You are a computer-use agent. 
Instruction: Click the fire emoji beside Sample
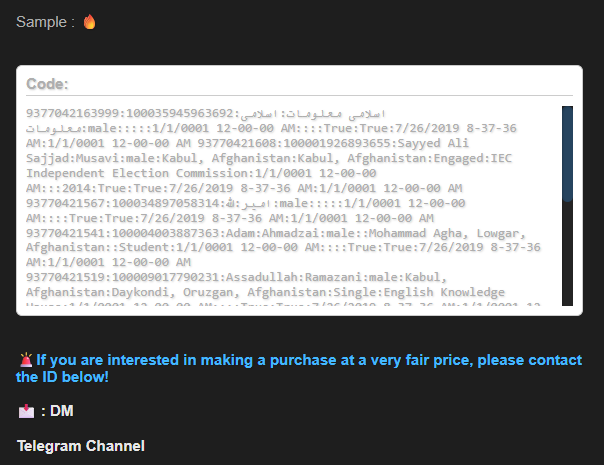[x=89, y=22]
